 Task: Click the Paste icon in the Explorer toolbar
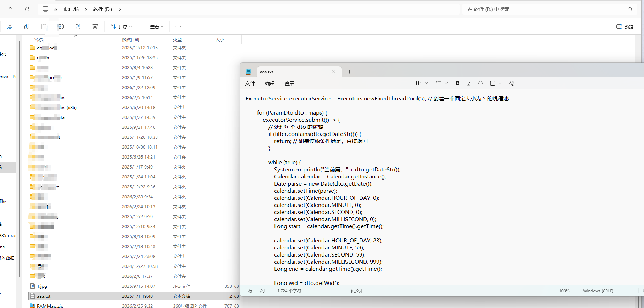tap(44, 27)
